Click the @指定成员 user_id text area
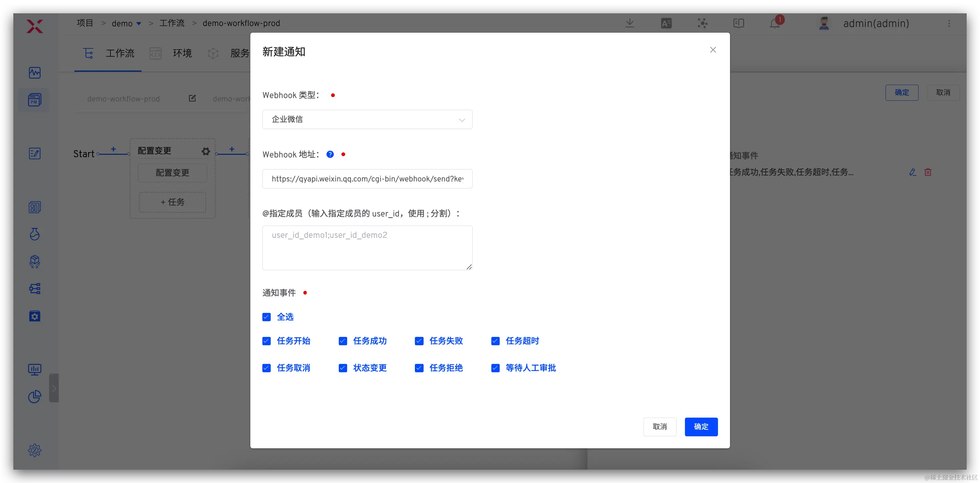 [x=367, y=248]
